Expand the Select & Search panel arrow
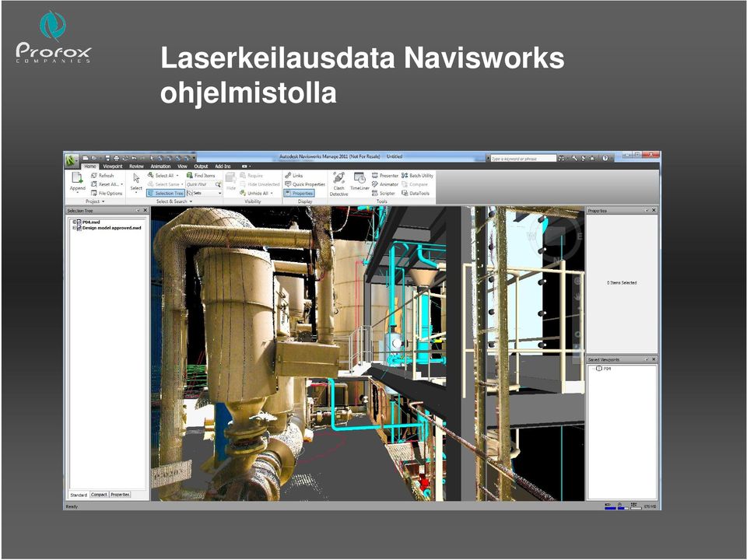The width and height of the screenshot is (747, 560). point(191,202)
